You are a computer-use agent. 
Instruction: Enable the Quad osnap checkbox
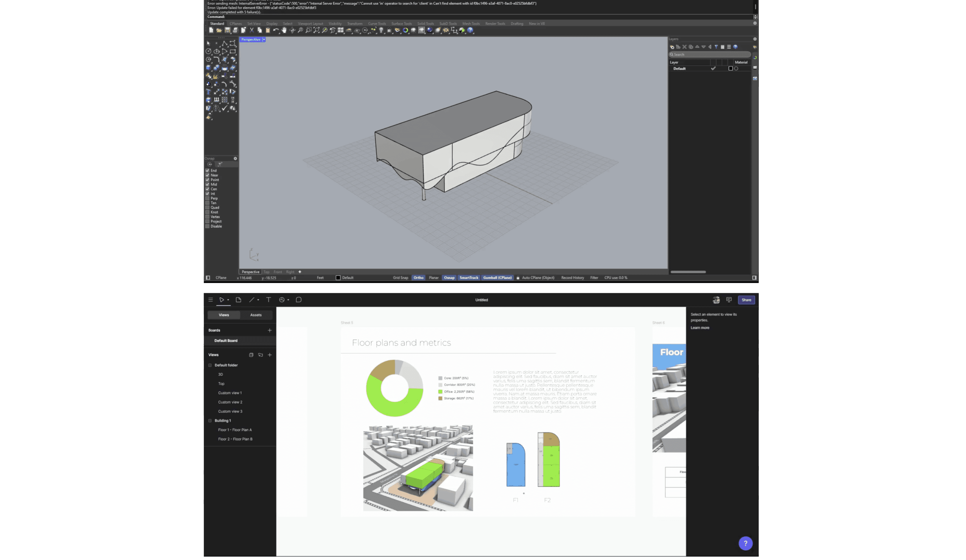coord(207,208)
